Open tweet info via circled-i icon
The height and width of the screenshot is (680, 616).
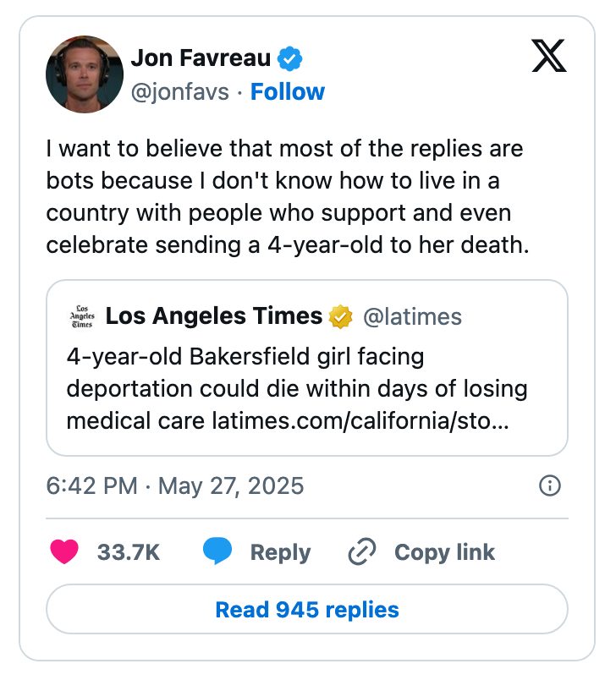tap(550, 486)
